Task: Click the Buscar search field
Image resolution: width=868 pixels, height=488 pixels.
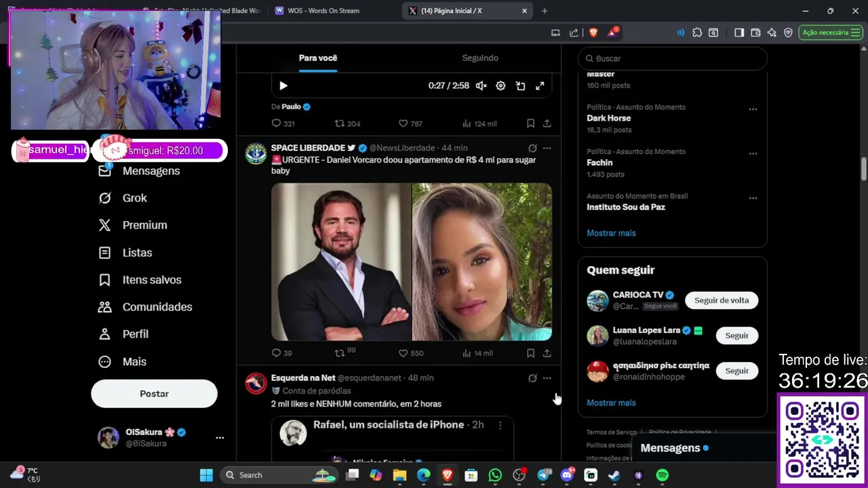Action: coord(672,58)
